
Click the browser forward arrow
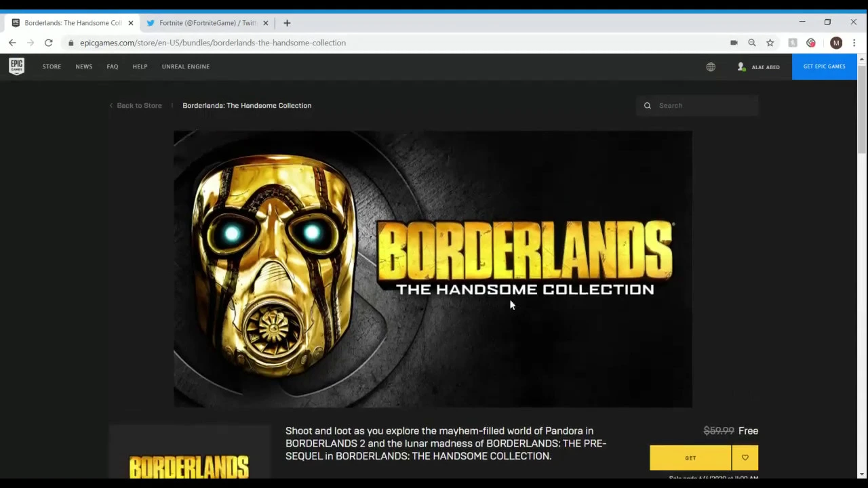[x=31, y=43]
